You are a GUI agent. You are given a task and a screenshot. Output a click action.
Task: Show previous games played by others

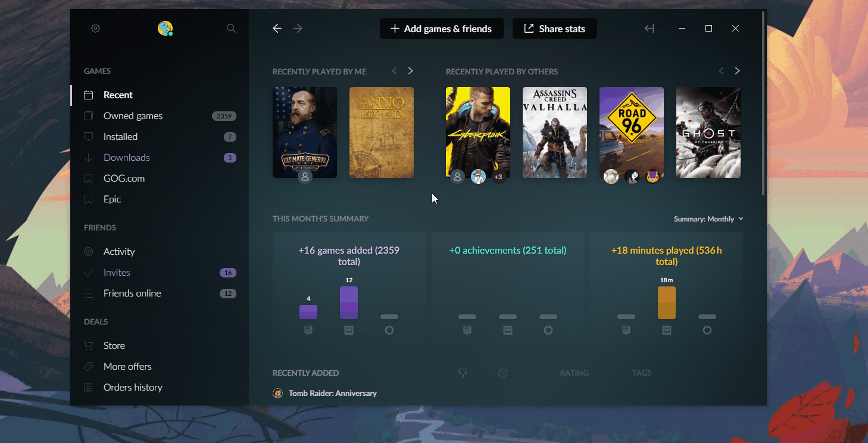pyautogui.click(x=721, y=71)
